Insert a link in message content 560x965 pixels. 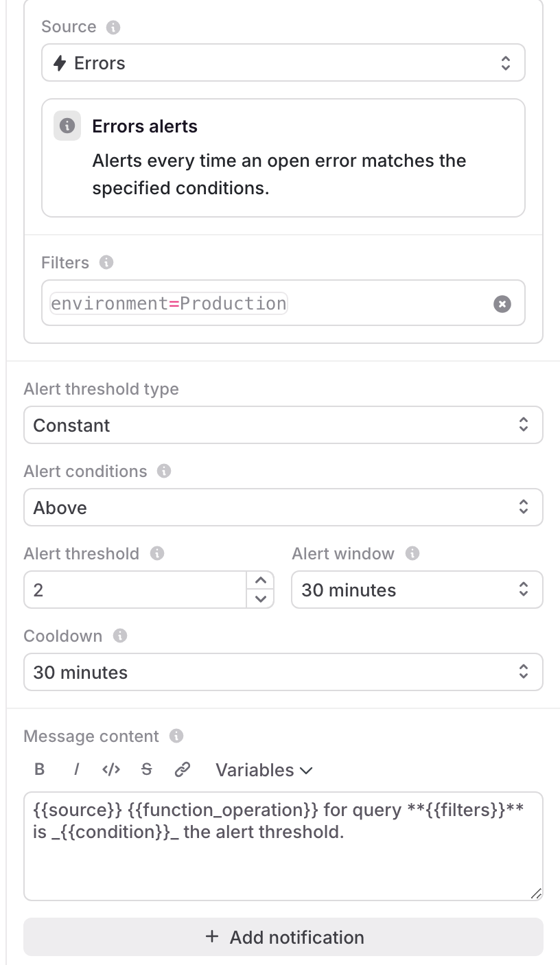(182, 769)
